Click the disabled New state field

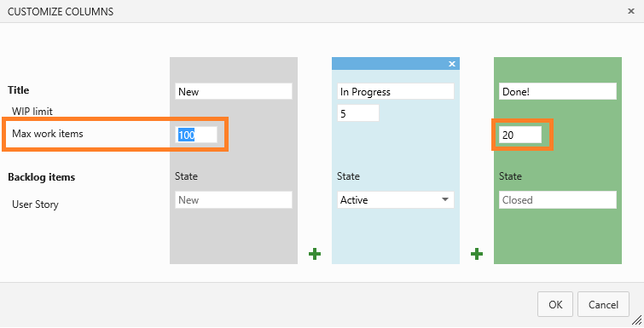click(233, 199)
